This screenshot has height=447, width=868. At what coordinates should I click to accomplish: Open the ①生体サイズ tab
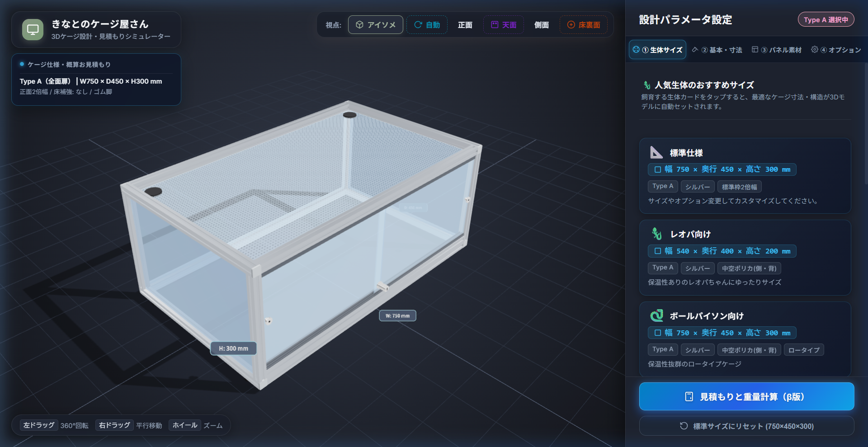coord(657,50)
